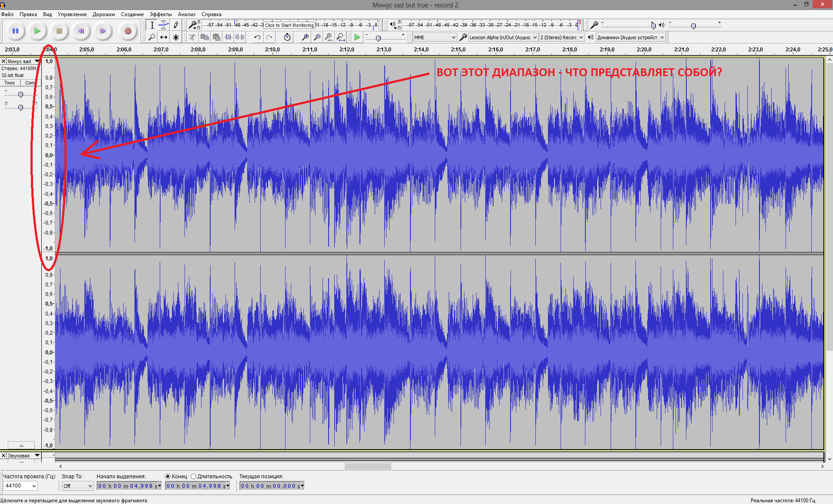This screenshot has width=833, height=504.
Task: Select the Time Shift tool
Action: pyautogui.click(x=164, y=37)
